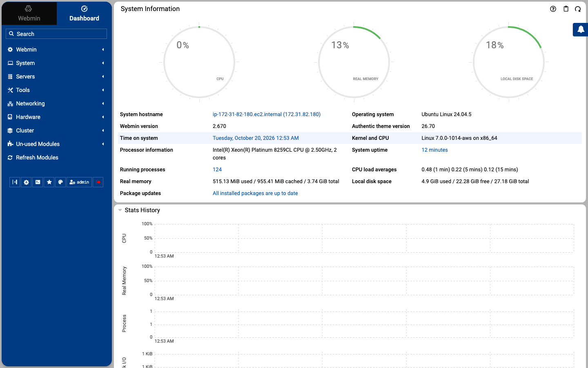Click the Hardware disk icon in the menu
The height and width of the screenshot is (368, 588).
(10, 117)
